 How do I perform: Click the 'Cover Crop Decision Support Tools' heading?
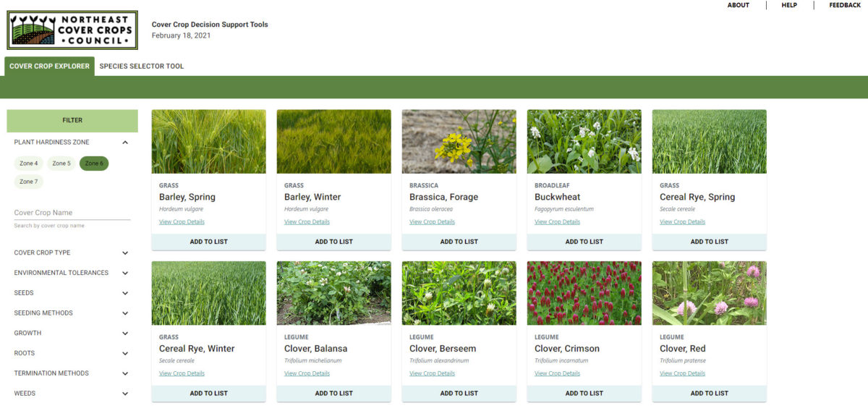[x=210, y=25]
